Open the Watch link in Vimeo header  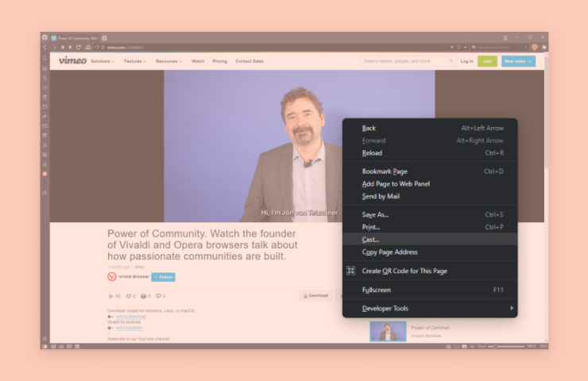tap(198, 61)
